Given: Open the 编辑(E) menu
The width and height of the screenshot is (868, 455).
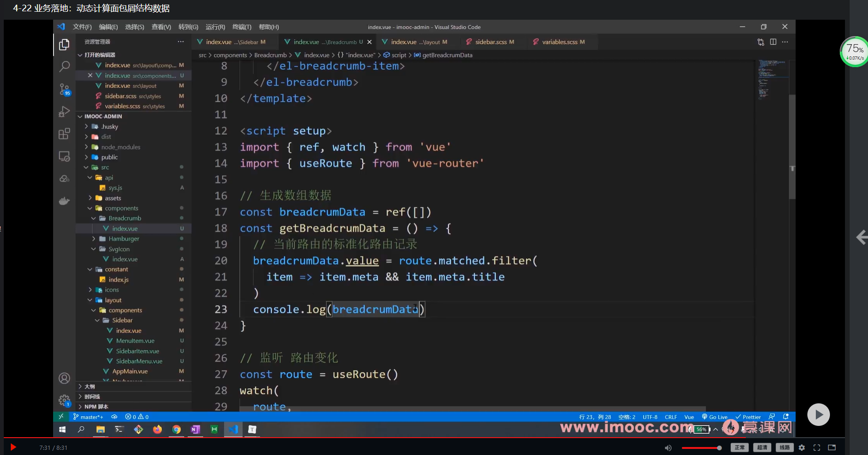Looking at the screenshot, I should (108, 27).
